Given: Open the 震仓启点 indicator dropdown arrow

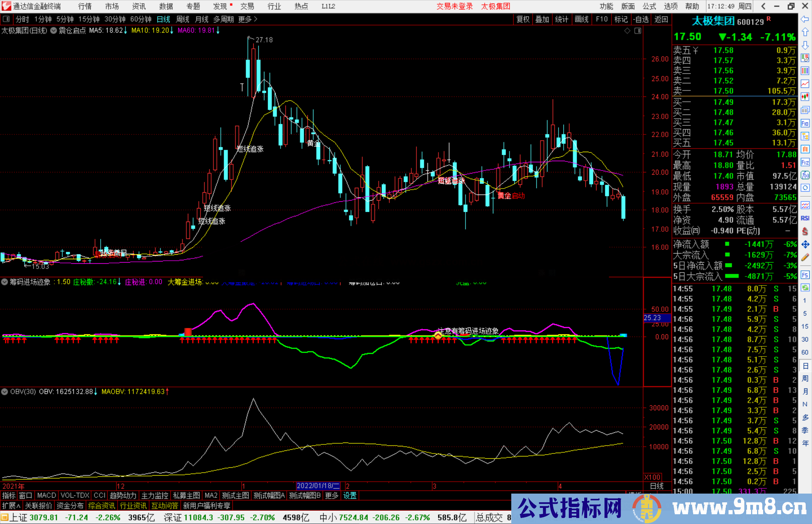Looking at the screenshot, I should click(53, 31).
